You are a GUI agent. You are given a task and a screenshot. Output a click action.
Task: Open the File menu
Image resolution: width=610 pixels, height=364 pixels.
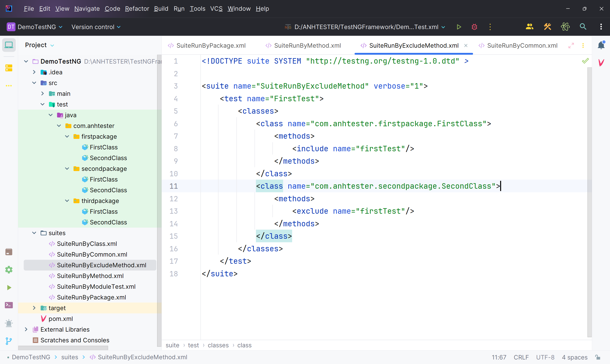pos(29,9)
